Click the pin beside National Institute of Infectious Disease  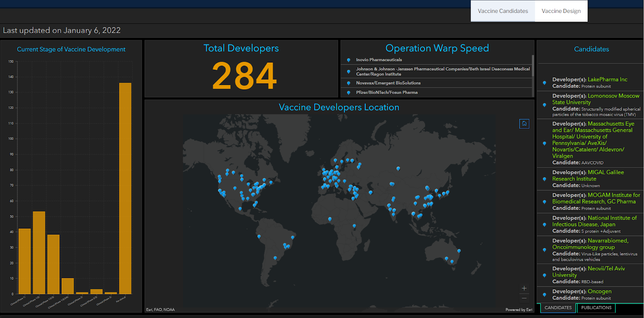click(545, 225)
